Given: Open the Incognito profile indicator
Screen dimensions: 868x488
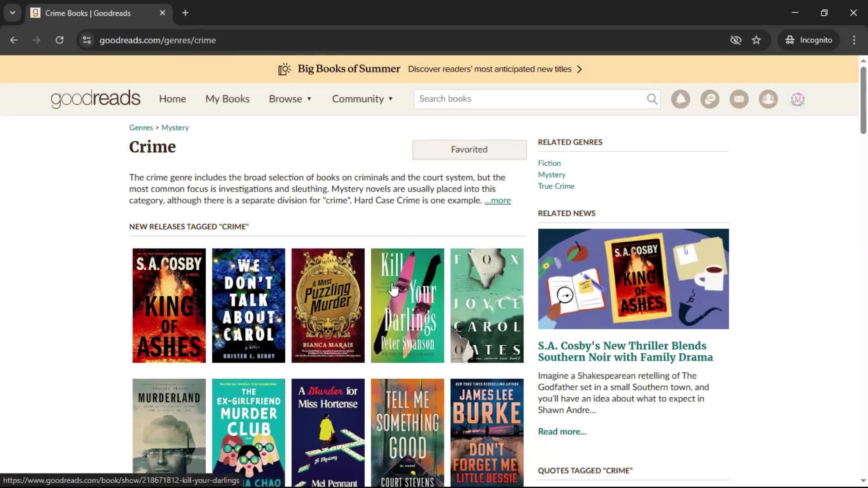Looking at the screenshot, I should (x=809, y=40).
